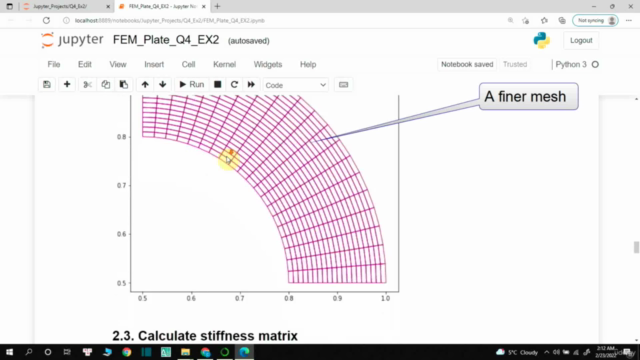Open a new browser tab
The image size is (640, 360).
coord(217,6)
